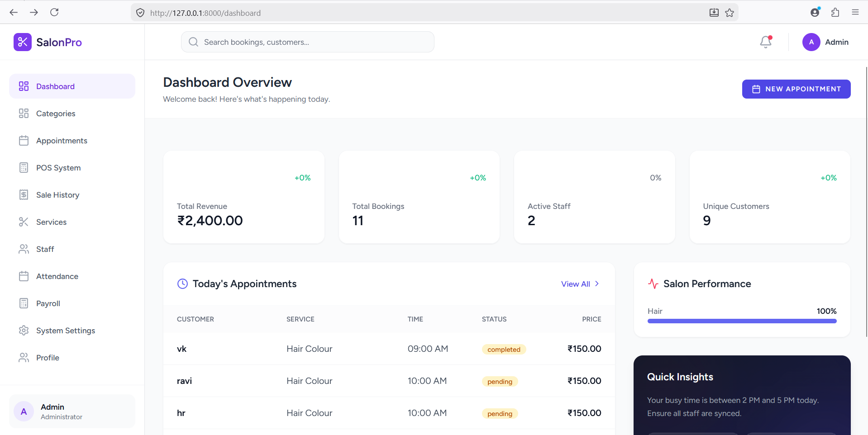Open the browser hamburger menu

pos(855,12)
